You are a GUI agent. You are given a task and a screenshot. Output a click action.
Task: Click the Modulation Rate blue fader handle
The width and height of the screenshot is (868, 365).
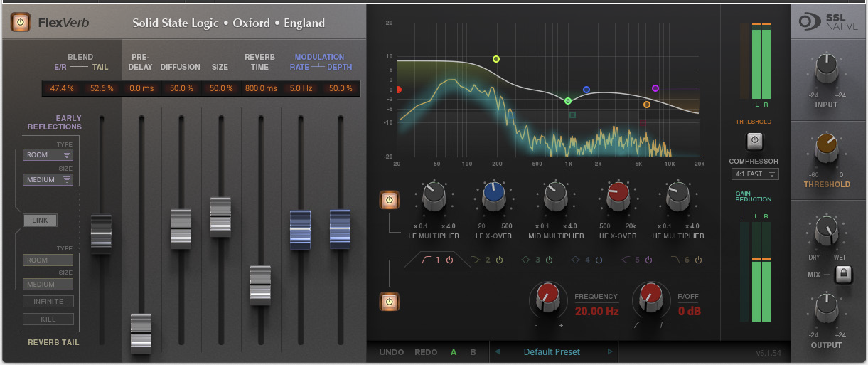click(x=300, y=230)
